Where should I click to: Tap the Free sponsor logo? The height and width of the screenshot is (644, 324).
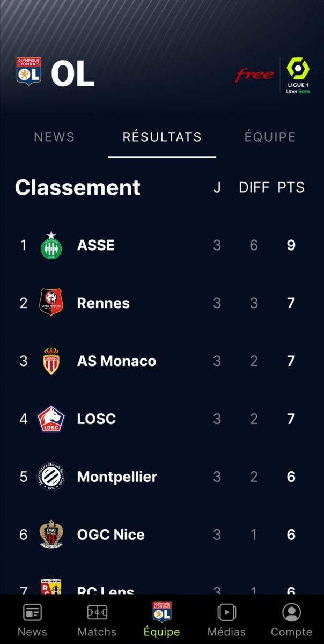tap(254, 75)
